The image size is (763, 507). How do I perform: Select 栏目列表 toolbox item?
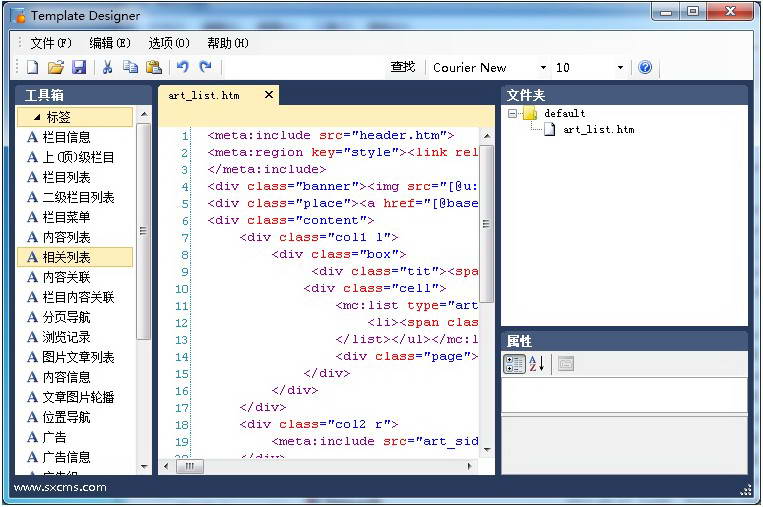pyautogui.click(x=74, y=177)
